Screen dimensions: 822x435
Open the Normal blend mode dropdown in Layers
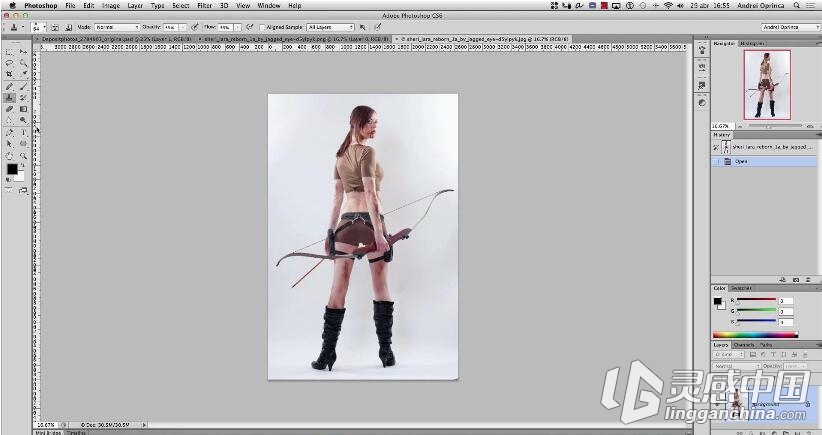[x=737, y=366]
